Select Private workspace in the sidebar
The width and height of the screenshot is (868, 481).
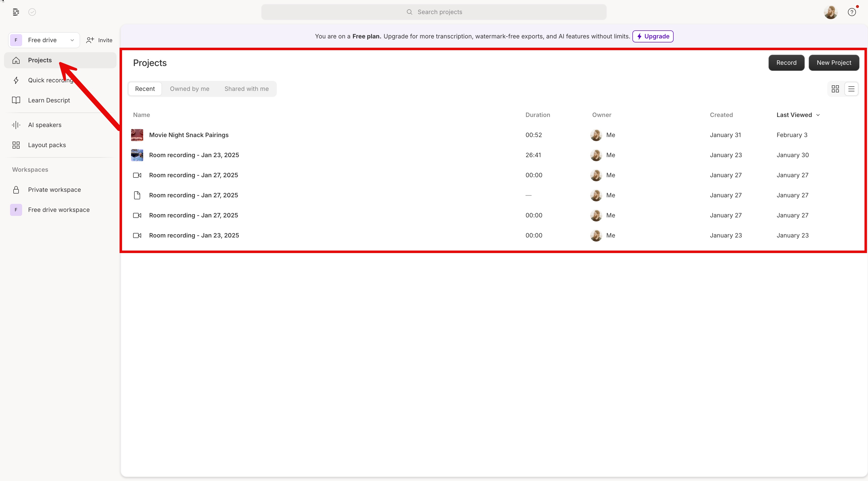54,189
